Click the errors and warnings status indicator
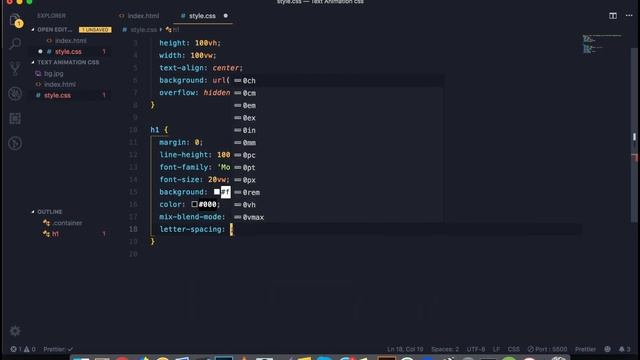640x360 pixels. tap(23, 349)
